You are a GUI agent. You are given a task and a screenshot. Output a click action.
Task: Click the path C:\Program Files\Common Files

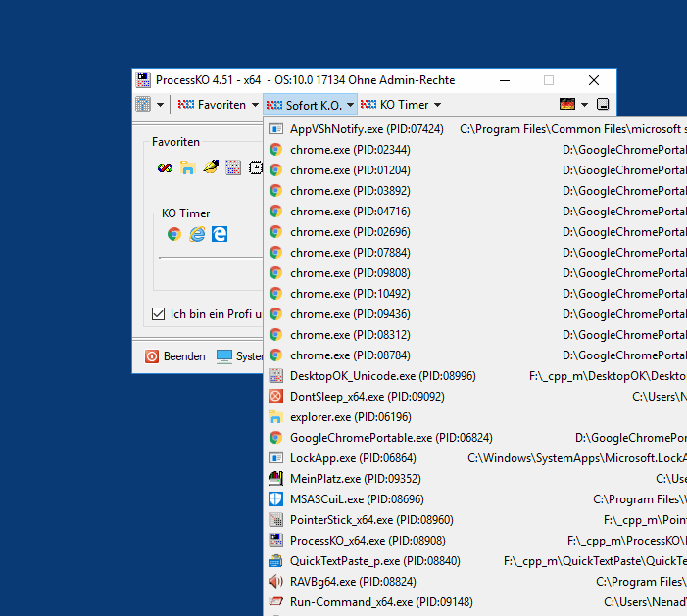[573, 129]
